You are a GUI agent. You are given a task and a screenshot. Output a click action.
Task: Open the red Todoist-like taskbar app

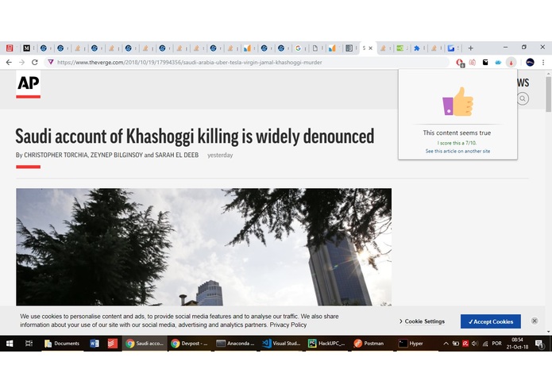(113, 344)
